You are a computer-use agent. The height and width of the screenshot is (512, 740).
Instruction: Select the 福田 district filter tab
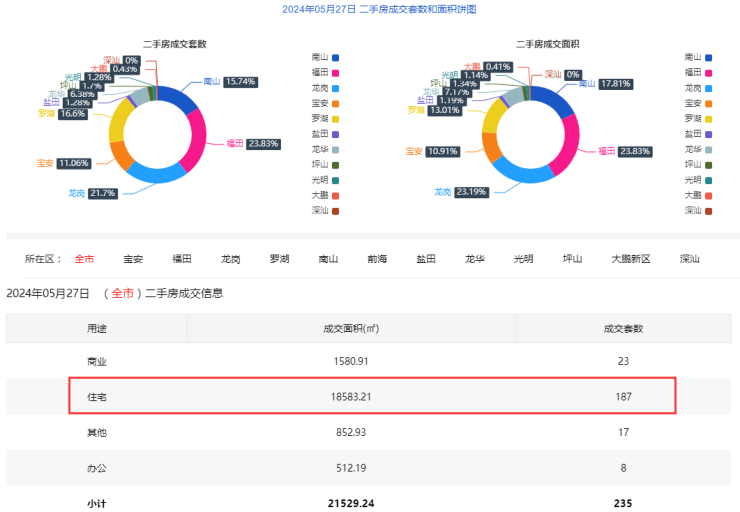(x=182, y=259)
